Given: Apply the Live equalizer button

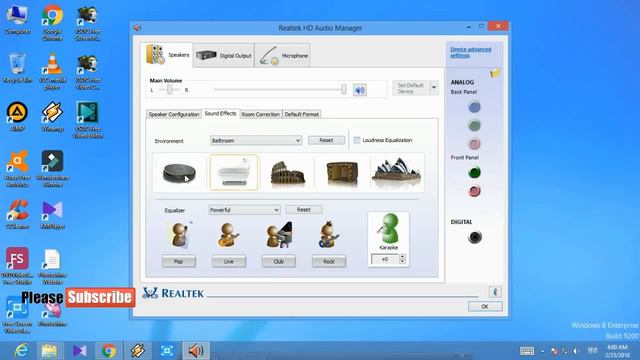Looking at the screenshot, I should coord(229,261).
